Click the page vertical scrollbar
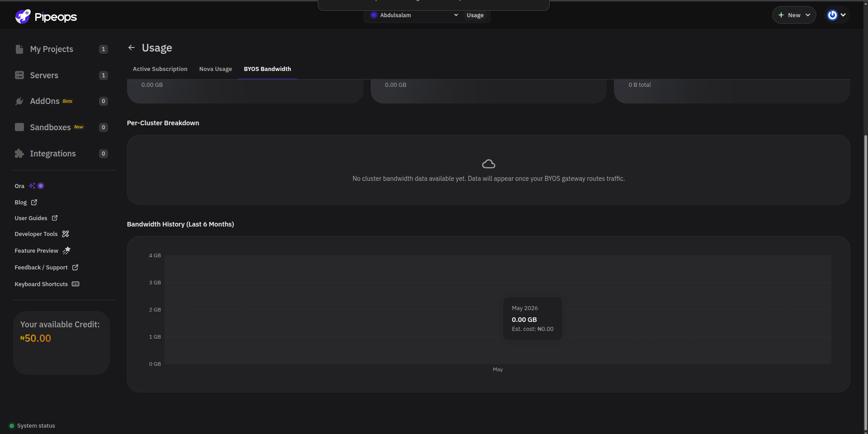 click(x=865, y=283)
